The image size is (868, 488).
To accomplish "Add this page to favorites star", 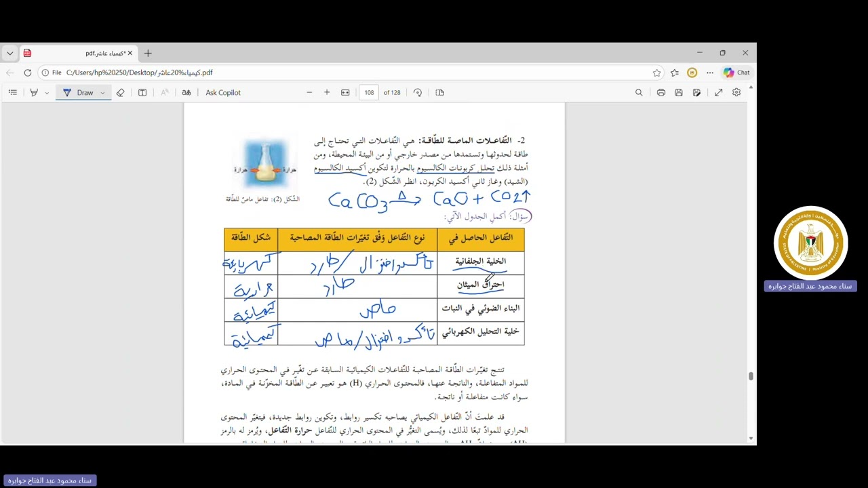I will pyautogui.click(x=657, y=73).
